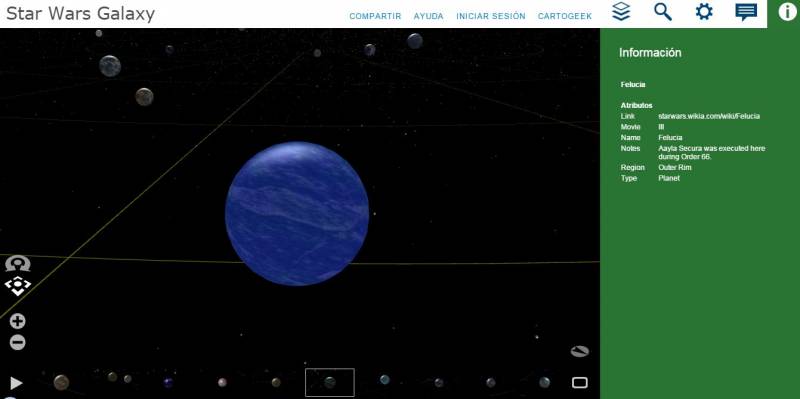Click the INICIAR SESIÓN link
The image size is (800, 399).
[x=491, y=16]
